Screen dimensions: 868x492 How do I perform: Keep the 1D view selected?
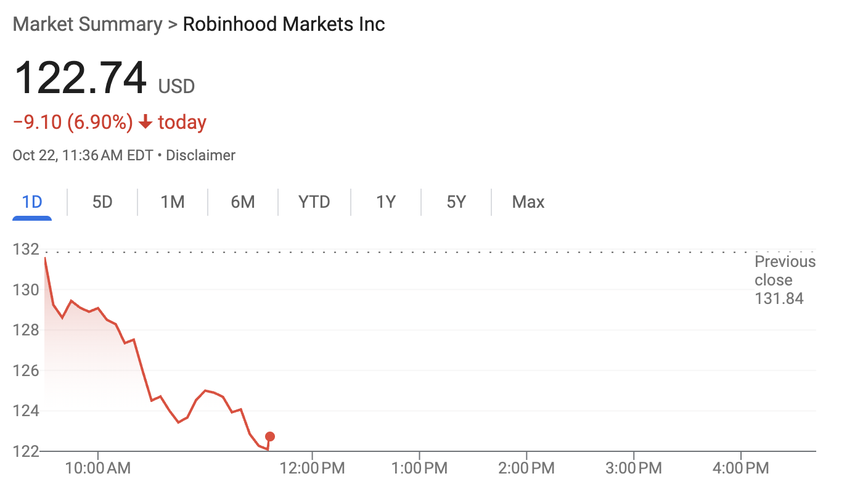coord(31,202)
